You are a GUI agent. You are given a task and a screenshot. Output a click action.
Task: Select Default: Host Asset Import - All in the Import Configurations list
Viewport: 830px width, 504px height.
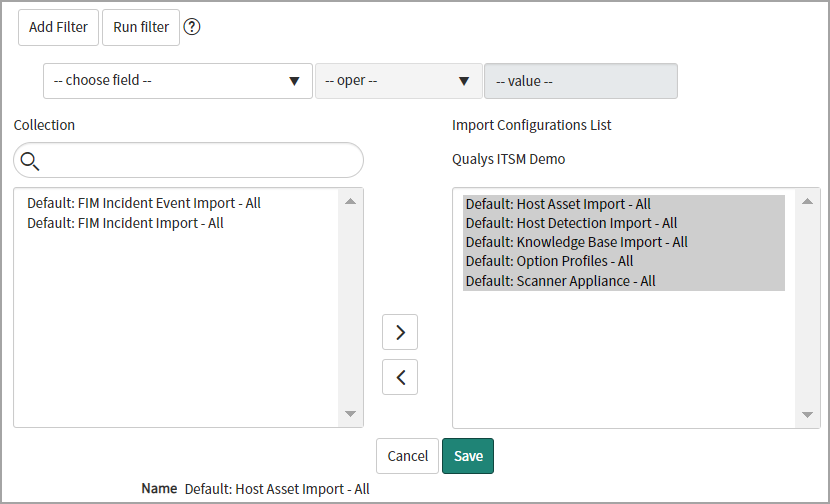click(624, 204)
